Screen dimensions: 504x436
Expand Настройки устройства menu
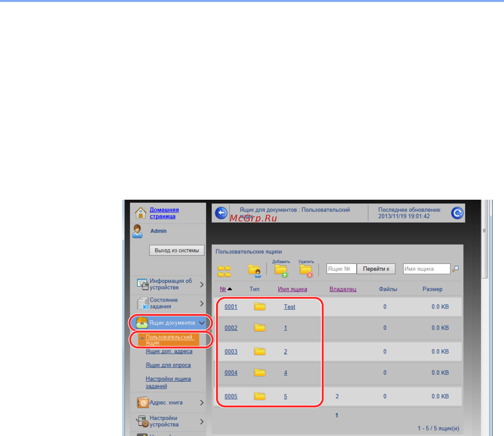click(x=202, y=421)
